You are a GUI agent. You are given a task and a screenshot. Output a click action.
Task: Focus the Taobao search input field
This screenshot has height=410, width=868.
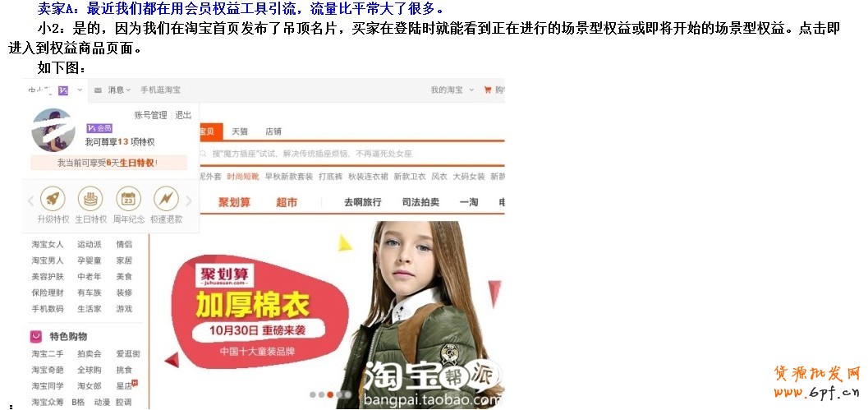(x=352, y=154)
